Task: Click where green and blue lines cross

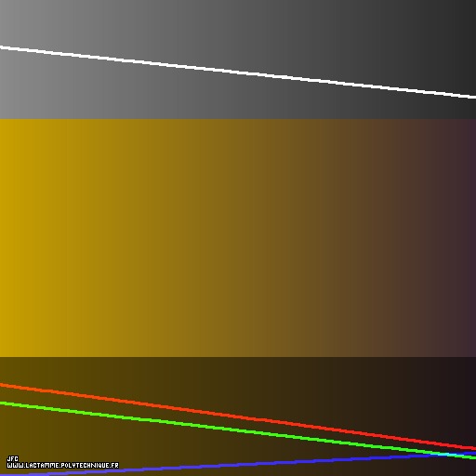Action: tap(443, 455)
